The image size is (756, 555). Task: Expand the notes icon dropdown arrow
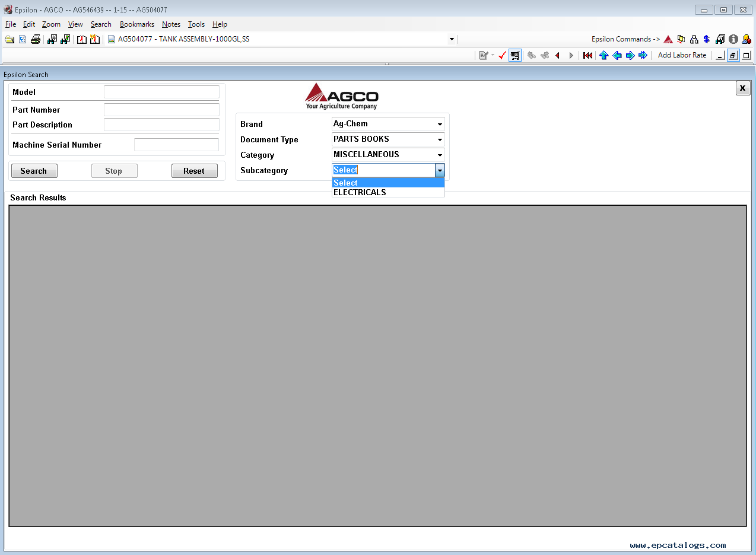tap(493, 55)
